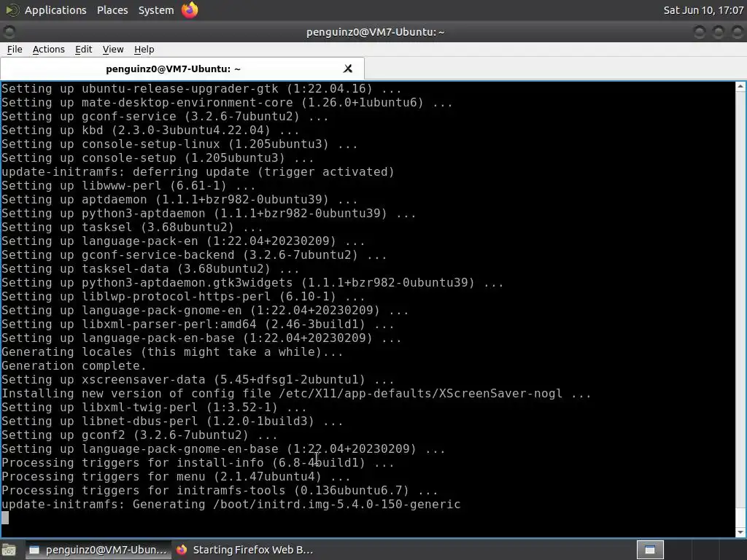Open the terminal Edit menu
This screenshot has width=747, height=560.
(83, 50)
